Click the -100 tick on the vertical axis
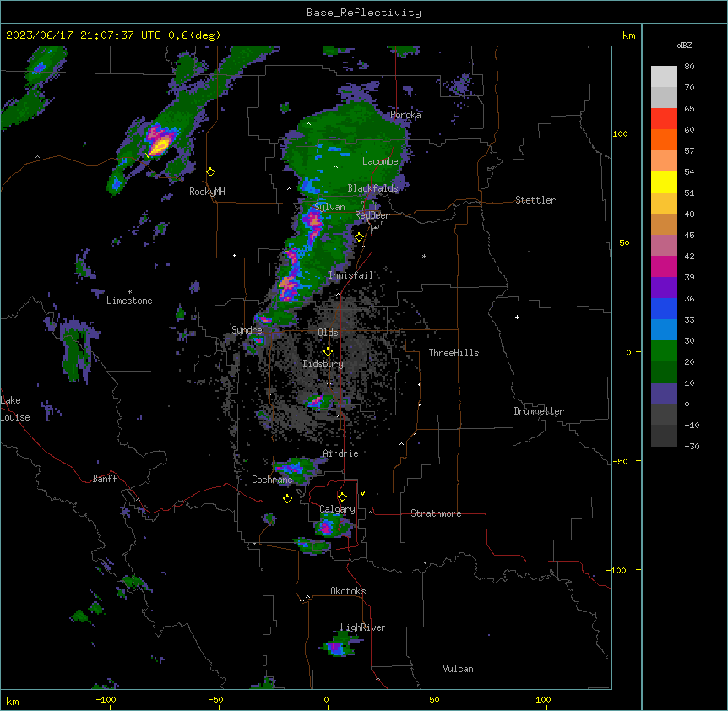 [617, 570]
